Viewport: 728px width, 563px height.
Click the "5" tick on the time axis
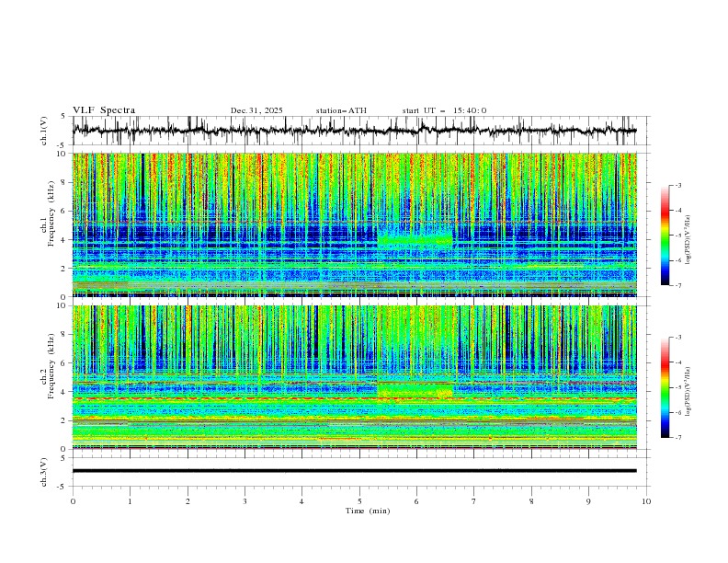pyautogui.click(x=359, y=501)
